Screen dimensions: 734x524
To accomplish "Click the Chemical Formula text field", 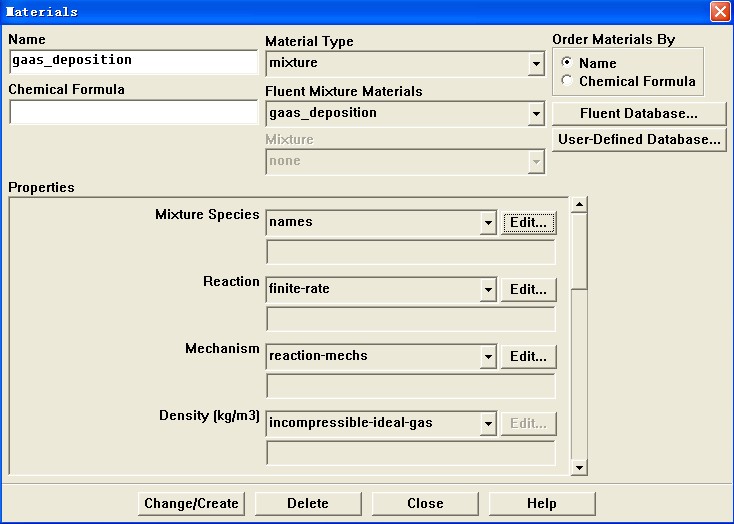I will (x=133, y=112).
